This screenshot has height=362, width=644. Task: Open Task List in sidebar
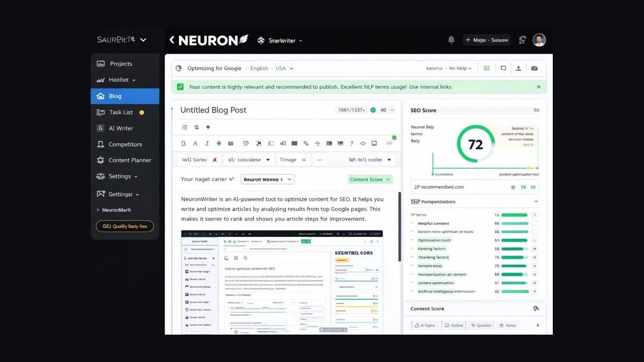click(125, 112)
